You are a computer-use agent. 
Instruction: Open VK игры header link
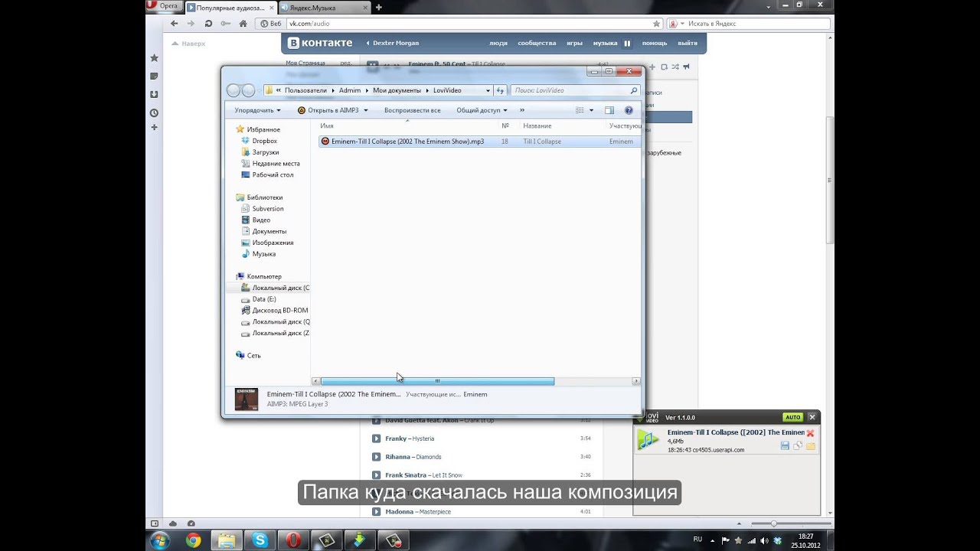pyautogui.click(x=574, y=43)
